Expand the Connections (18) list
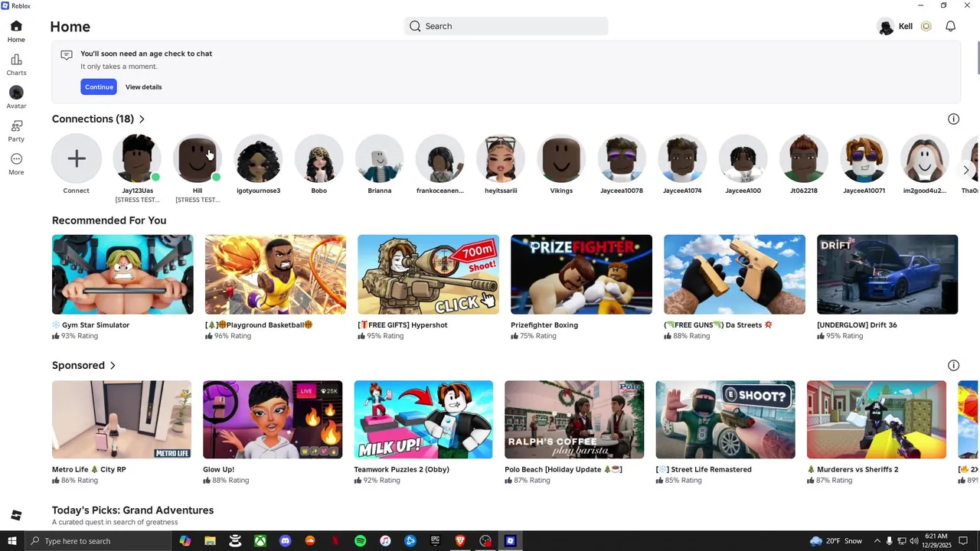This screenshot has height=551, width=980. [x=142, y=119]
